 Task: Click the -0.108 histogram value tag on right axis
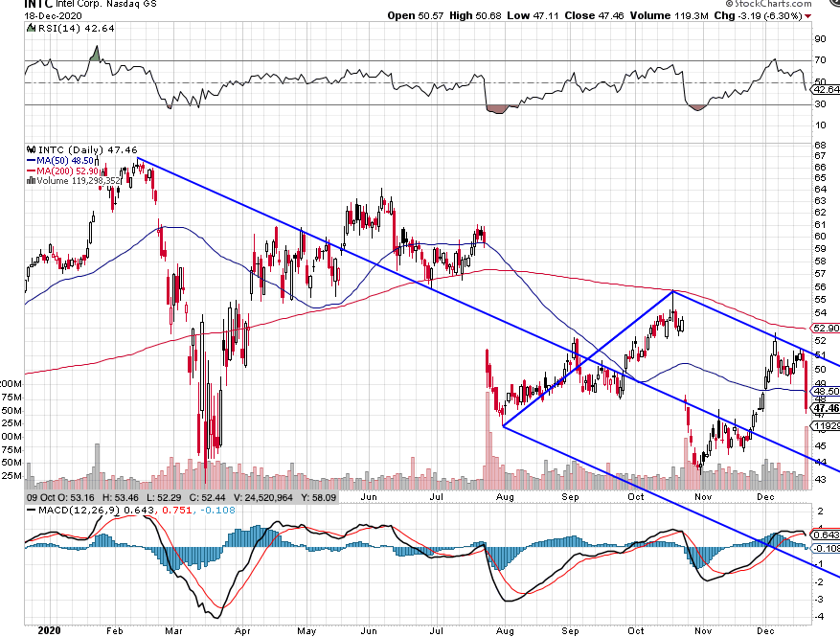click(826, 548)
